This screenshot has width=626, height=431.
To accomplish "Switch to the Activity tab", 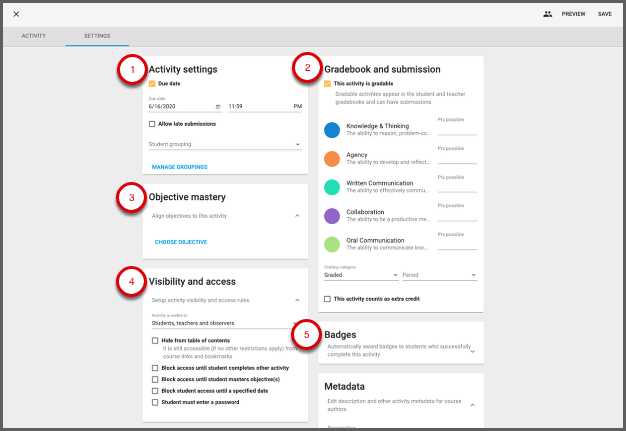I will [33, 35].
